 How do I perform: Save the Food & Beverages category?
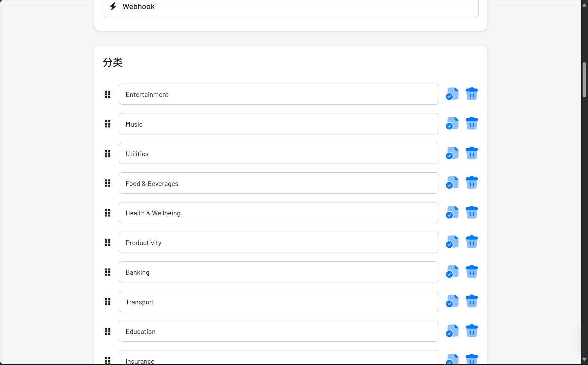tap(452, 183)
